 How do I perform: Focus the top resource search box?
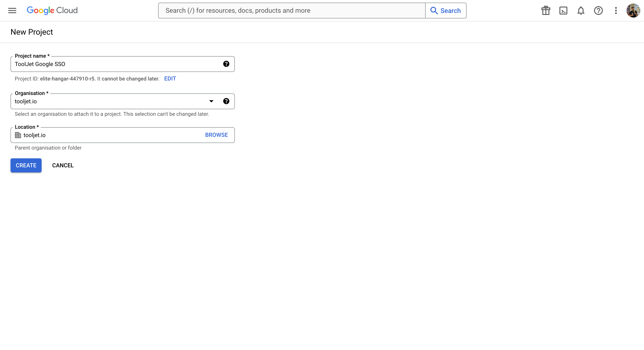[x=292, y=11]
